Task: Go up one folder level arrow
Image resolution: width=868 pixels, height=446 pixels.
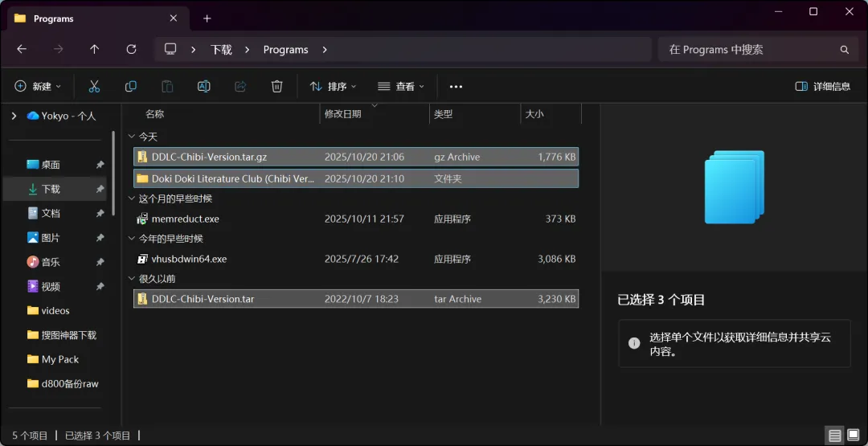Action: [95, 49]
